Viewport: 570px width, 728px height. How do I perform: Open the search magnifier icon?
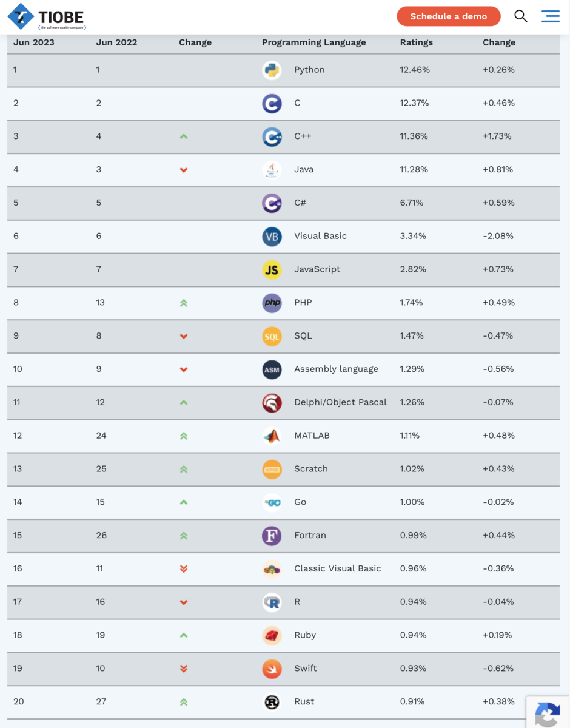[x=520, y=16]
